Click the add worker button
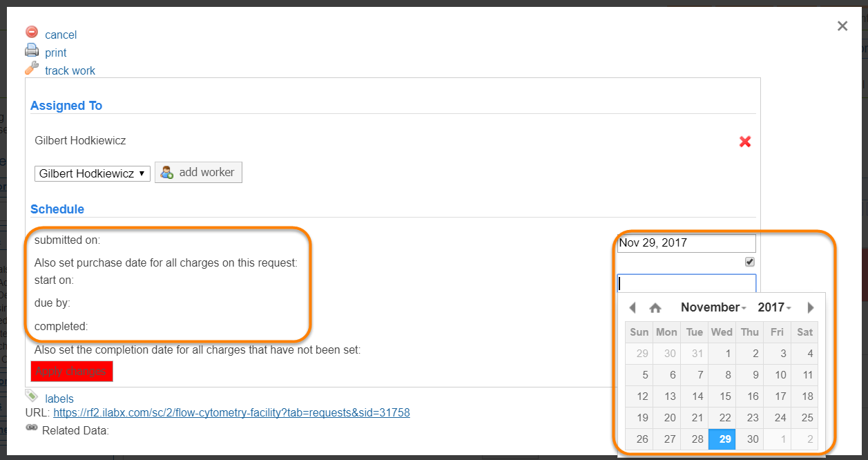868x460 pixels. click(199, 173)
